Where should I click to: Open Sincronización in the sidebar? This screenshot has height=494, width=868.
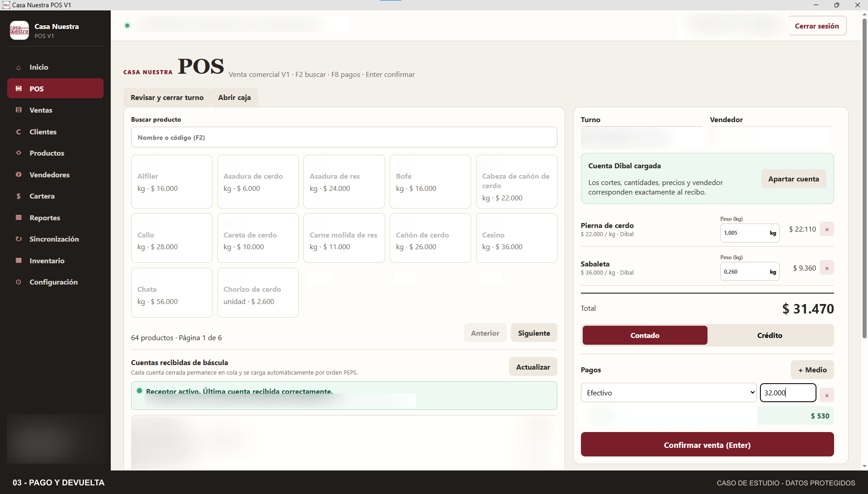pos(55,239)
